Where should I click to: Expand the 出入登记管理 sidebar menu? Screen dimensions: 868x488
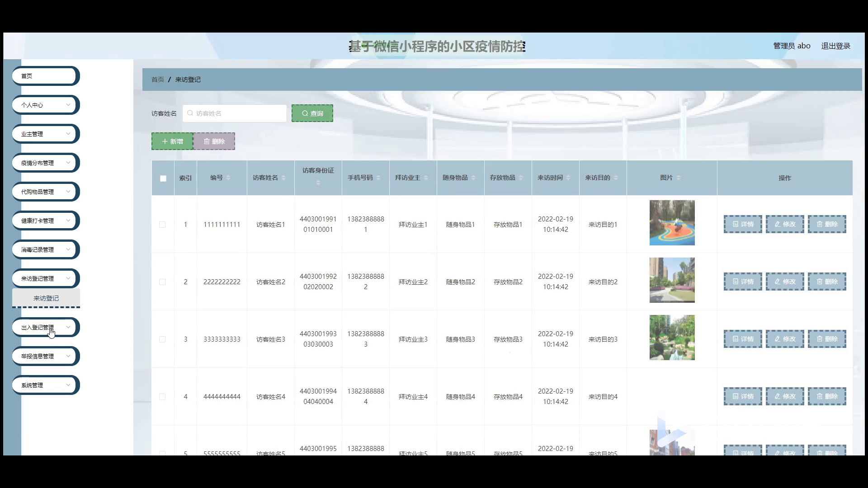tap(46, 327)
